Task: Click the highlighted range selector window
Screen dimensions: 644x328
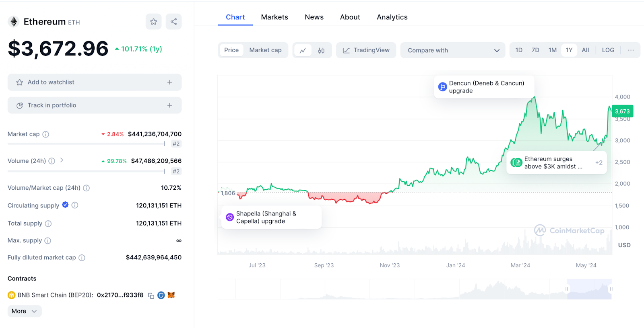Action: click(589, 289)
